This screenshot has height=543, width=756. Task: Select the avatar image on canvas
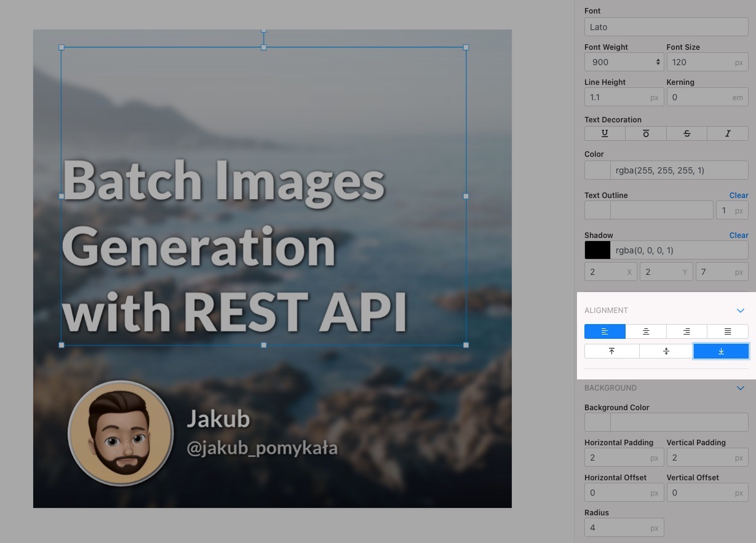pos(121,433)
